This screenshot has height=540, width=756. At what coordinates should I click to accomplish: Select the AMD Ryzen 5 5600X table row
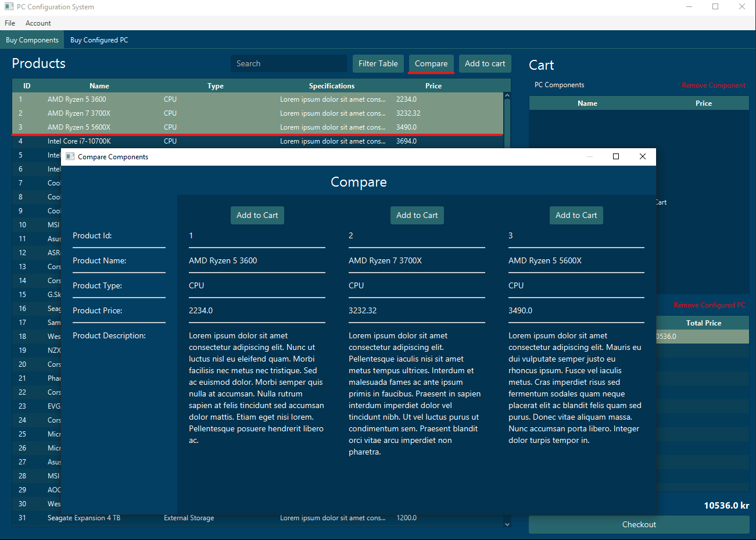257,127
